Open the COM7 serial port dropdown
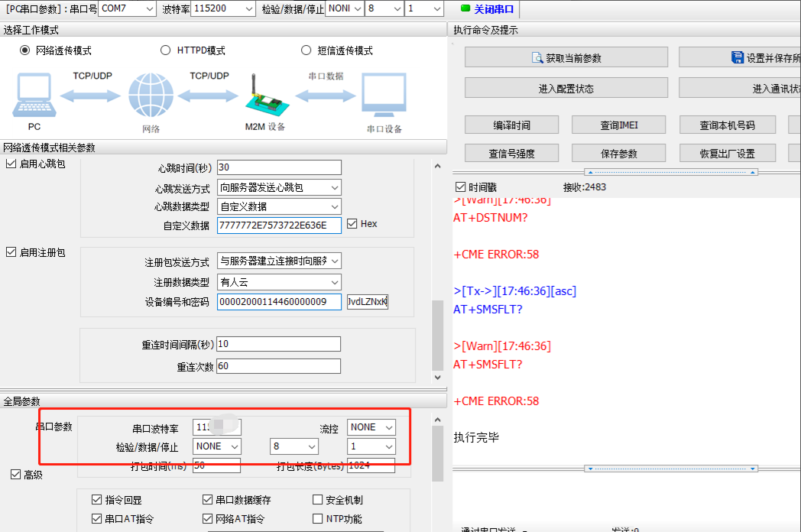Viewport: 801px width, 532px height. (x=127, y=8)
